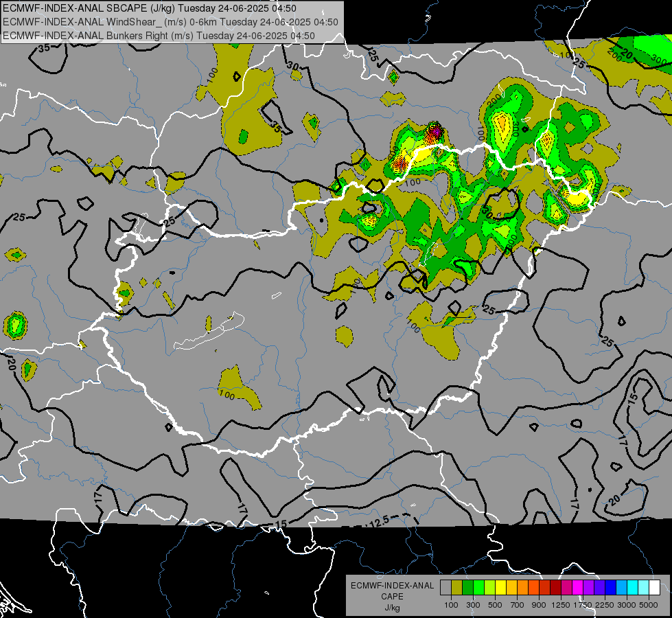The image size is (672, 618).
Task: Select the bright green swatch after 300
Action: tap(478, 588)
